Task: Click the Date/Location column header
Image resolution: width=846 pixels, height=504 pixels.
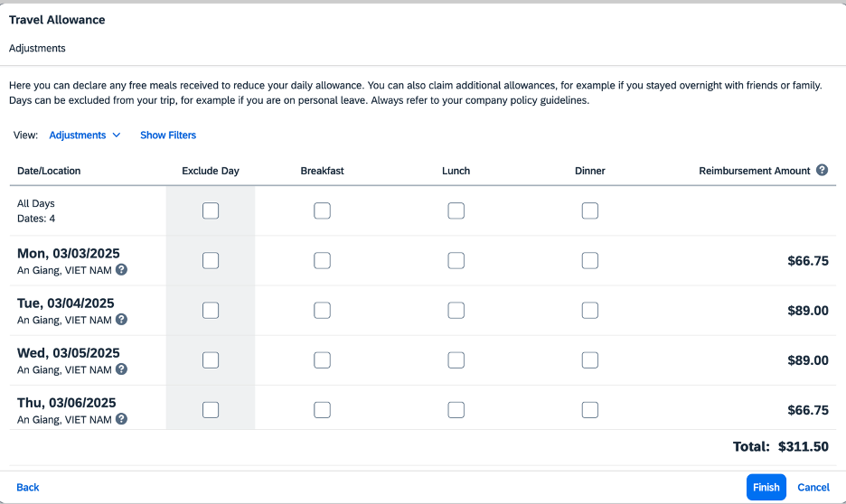Action: [49, 171]
